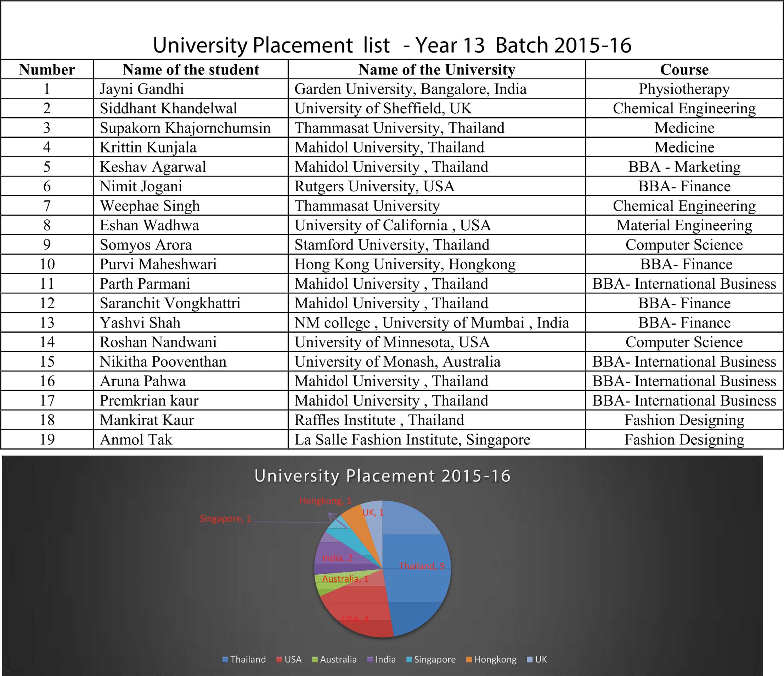Viewport: 784px width, 676px height.
Task: Select the cell 'Nimit Jogani'
Action: pyautogui.click(x=191, y=186)
